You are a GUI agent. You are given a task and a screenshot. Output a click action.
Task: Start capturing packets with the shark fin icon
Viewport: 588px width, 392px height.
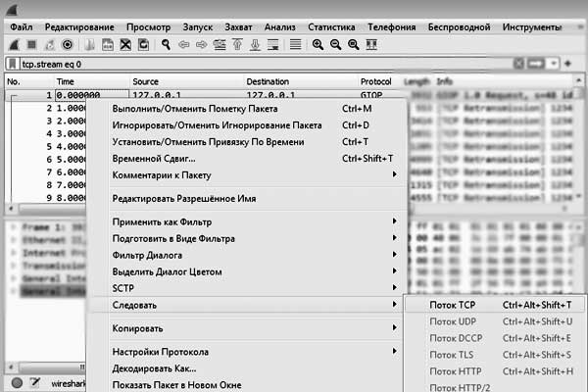[x=14, y=45]
